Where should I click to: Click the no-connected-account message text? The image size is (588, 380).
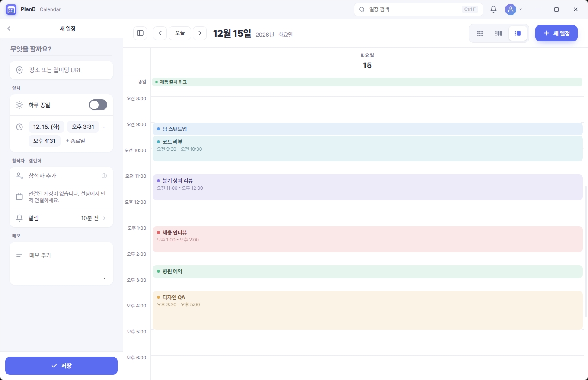(x=67, y=197)
